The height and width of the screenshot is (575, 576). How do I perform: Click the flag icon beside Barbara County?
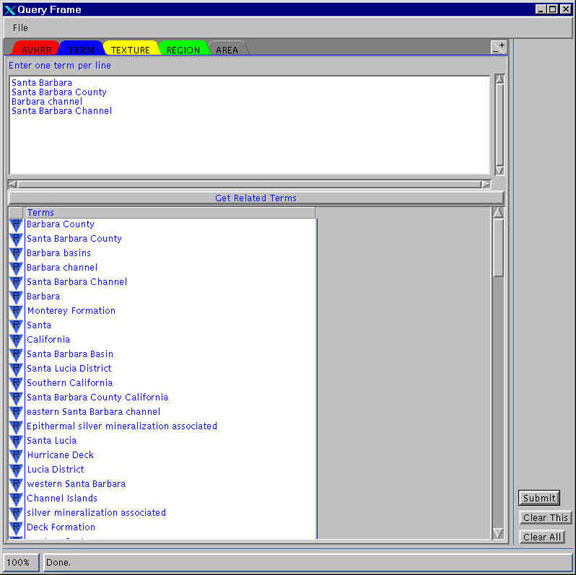click(x=16, y=225)
